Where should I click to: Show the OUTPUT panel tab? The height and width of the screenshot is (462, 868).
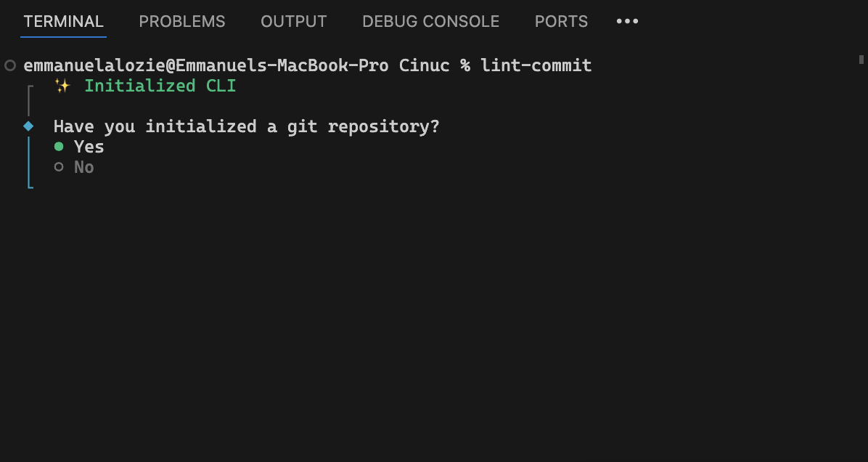pos(293,22)
